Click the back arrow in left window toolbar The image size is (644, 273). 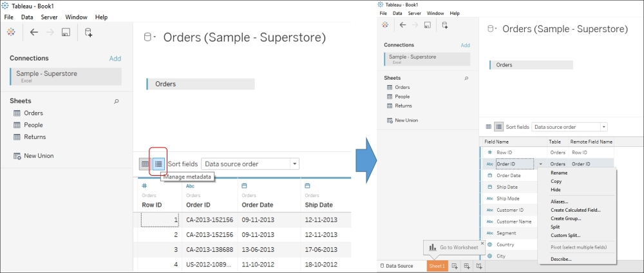(34, 32)
